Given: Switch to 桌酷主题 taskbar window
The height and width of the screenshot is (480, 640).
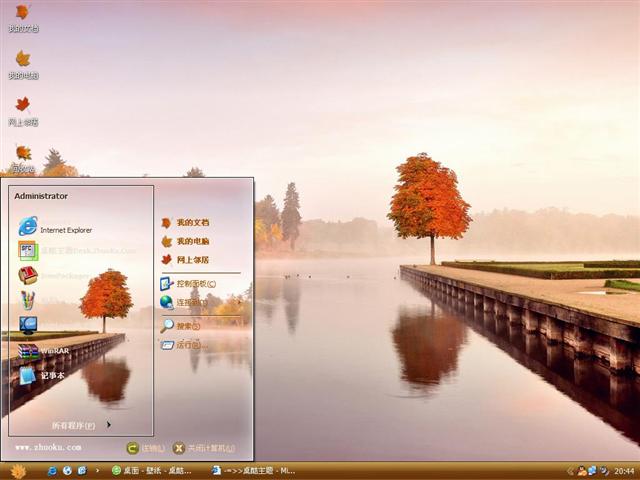Looking at the screenshot, I should pos(253,471).
